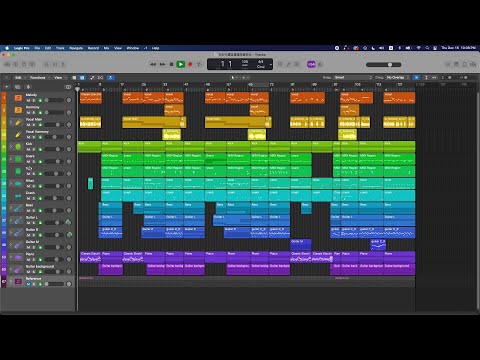Toggle the blue Catch Playhead button
The height and width of the screenshot is (360, 480).
pos(111,78)
